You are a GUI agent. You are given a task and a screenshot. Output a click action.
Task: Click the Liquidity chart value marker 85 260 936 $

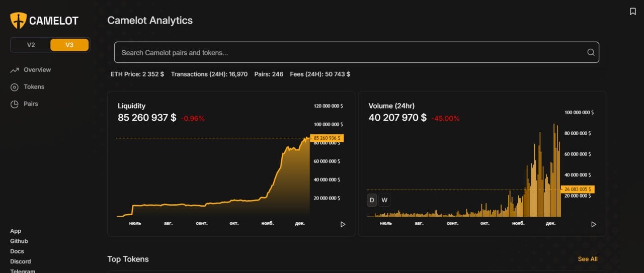pyautogui.click(x=327, y=138)
